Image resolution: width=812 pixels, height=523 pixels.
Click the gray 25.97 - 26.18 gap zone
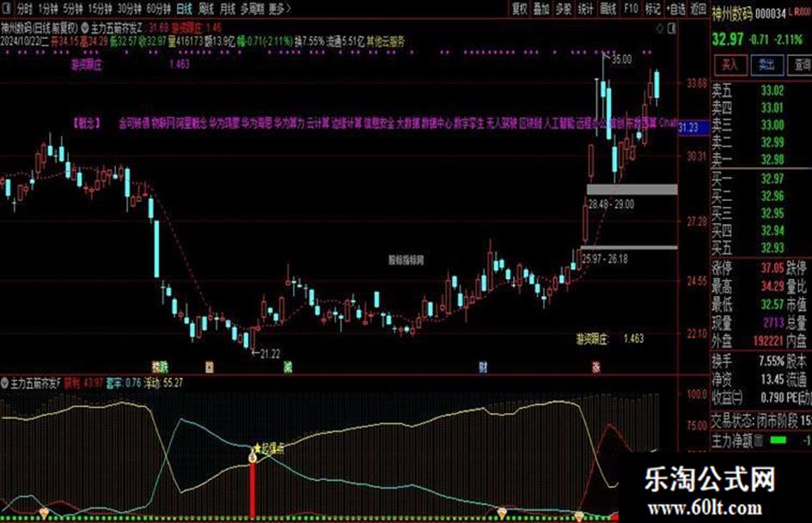pyautogui.click(x=629, y=247)
